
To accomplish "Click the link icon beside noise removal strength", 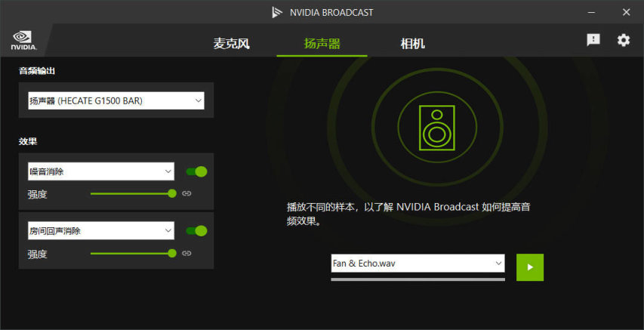I will tap(187, 193).
